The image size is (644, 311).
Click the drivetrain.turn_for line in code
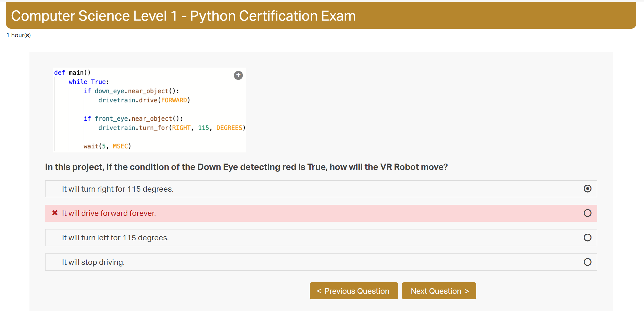(x=171, y=128)
